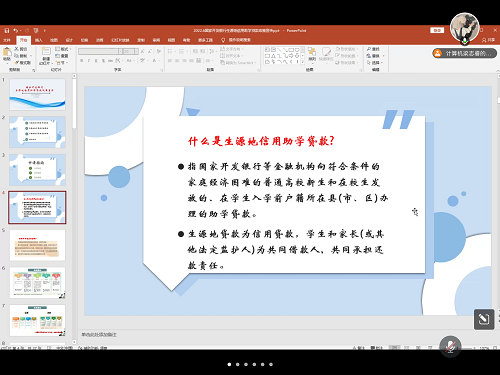This screenshot has width=500, height=375.
Task: Toggle Italic formatting in font group
Action: pos(89,61)
